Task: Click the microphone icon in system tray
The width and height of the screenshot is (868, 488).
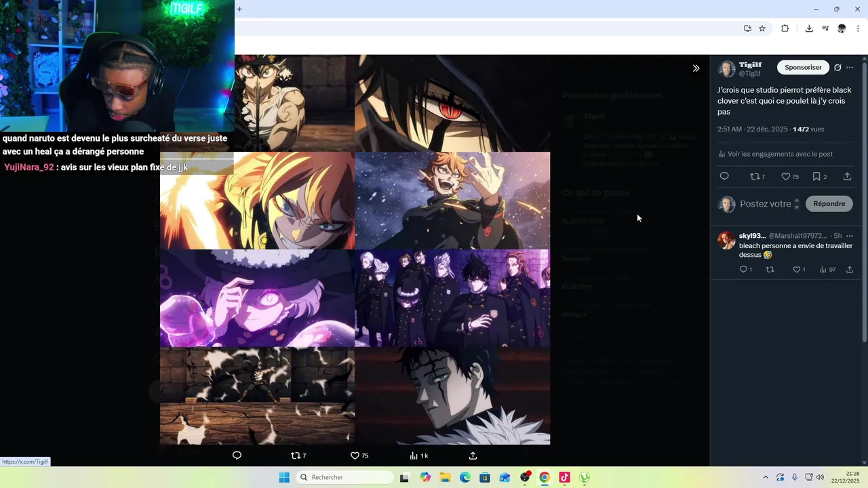Action: pyautogui.click(x=795, y=477)
